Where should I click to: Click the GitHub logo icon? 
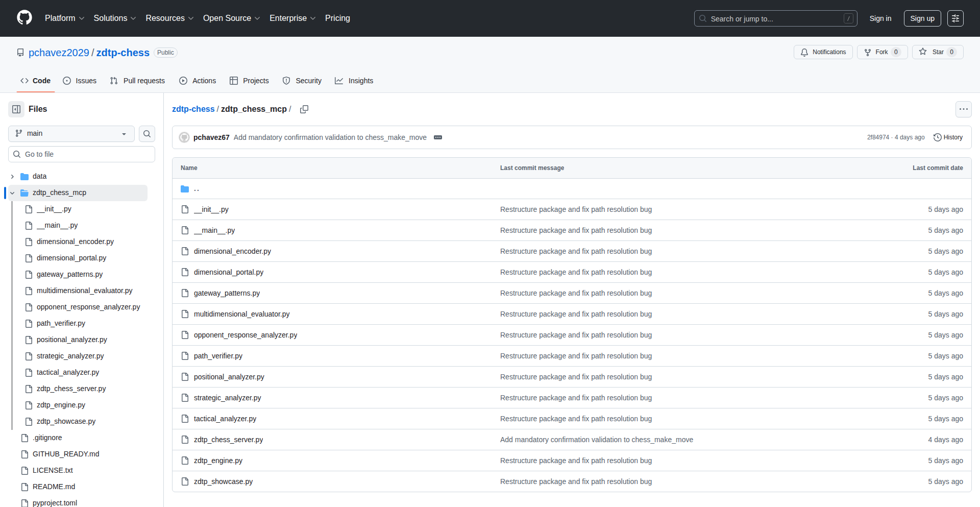click(24, 18)
